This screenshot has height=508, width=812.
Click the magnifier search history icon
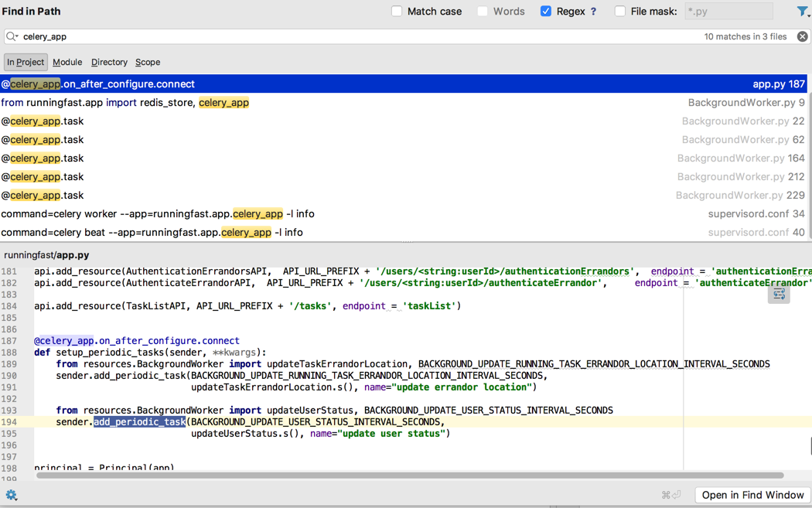(12, 36)
